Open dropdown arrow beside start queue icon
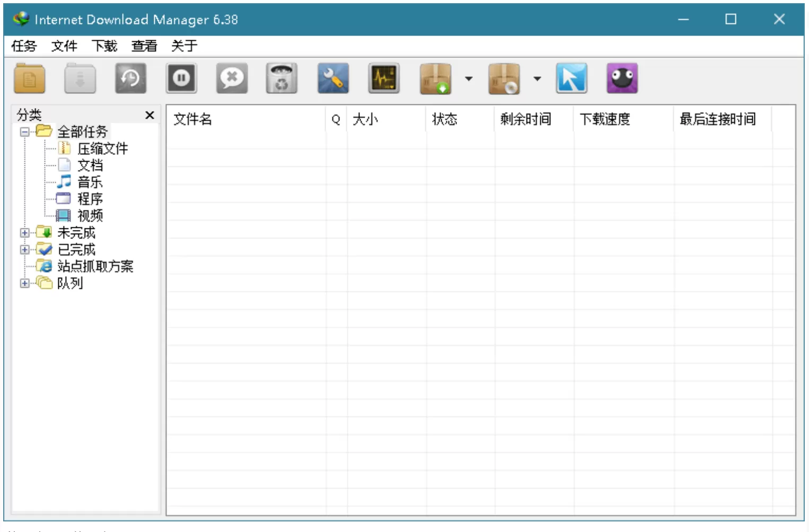The width and height of the screenshot is (809, 532). (x=469, y=79)
